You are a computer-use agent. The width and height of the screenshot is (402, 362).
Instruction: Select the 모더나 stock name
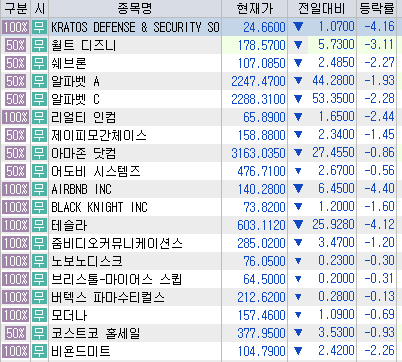[x=69, y=315]
